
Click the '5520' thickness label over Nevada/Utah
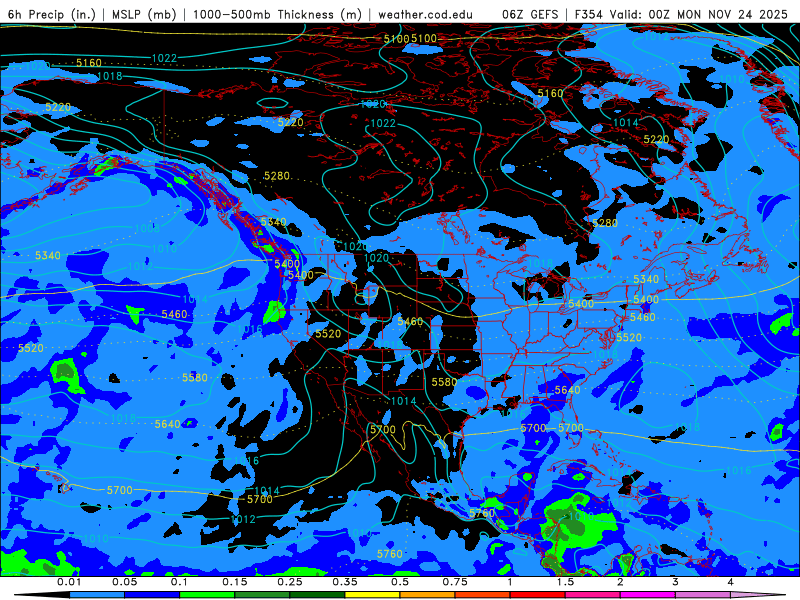click(x=328, y=334)
